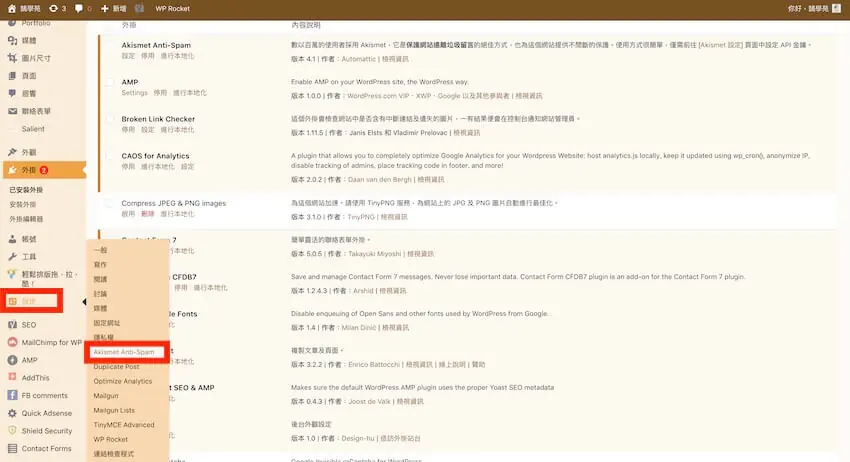This screenshot has height=462, width=850.
Task: Click the Quick Adsense gear icon
Action: pyautogui.click(x=12, y=413)
